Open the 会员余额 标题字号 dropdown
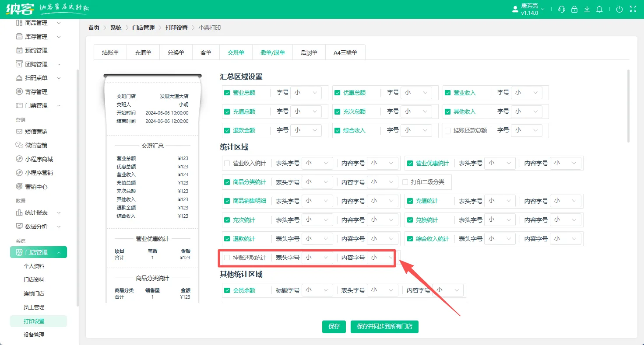644x345 pixels. click(x=317, y=290)
